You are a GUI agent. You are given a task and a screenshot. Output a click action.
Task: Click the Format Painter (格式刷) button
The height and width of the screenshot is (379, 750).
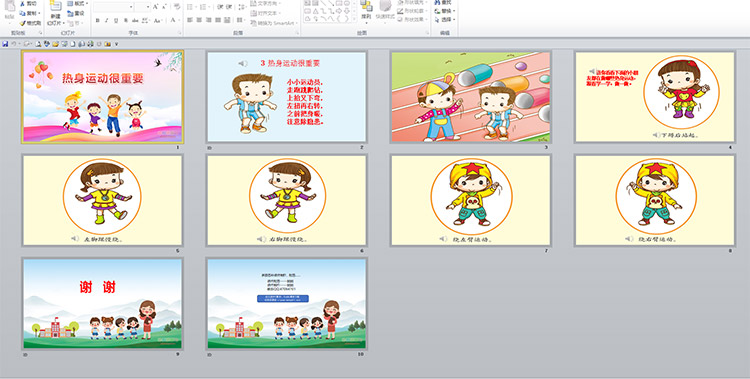pos(31,23)
